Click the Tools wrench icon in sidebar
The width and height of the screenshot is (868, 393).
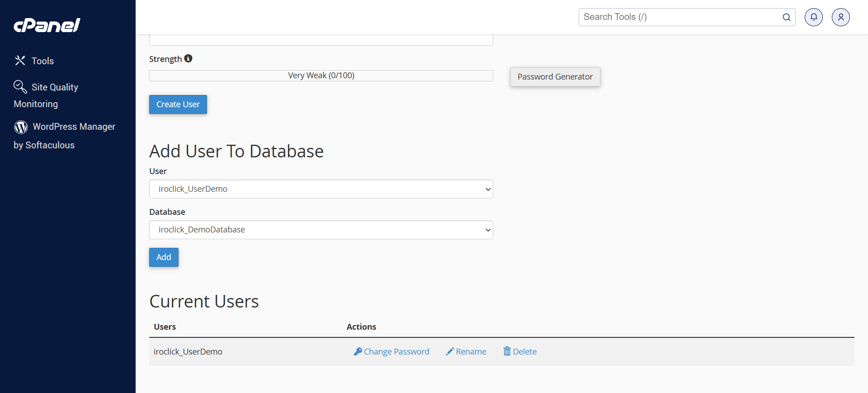(x=20, y=61)
